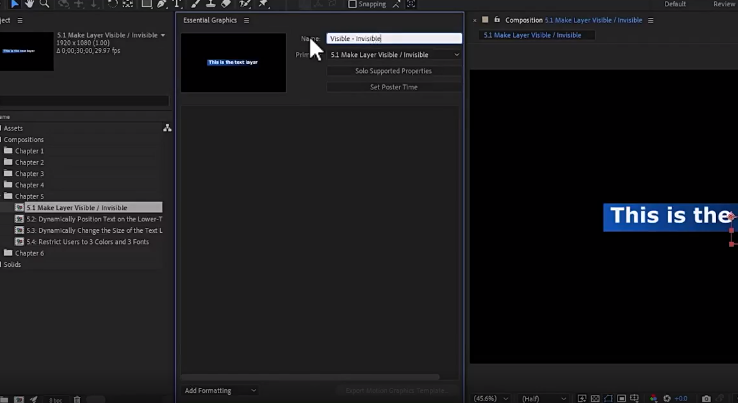
Task: Toggle the lock icon on Composition panel
Action: coord(497,20)
